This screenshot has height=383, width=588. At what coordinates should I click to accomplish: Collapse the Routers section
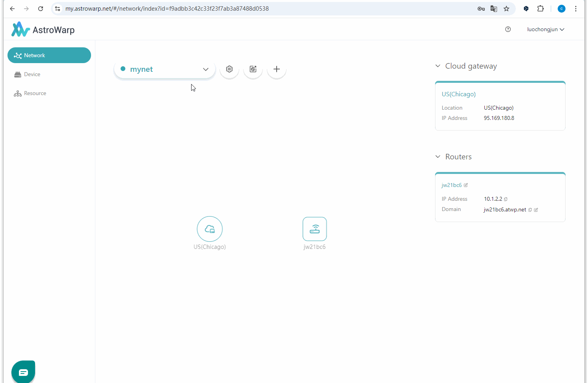click(x=438, y=157)
